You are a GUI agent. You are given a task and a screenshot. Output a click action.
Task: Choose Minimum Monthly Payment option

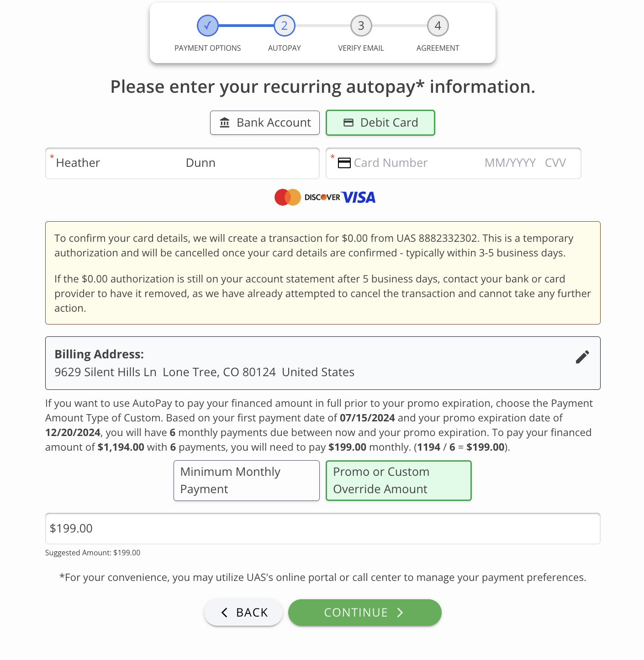point(247,480)
